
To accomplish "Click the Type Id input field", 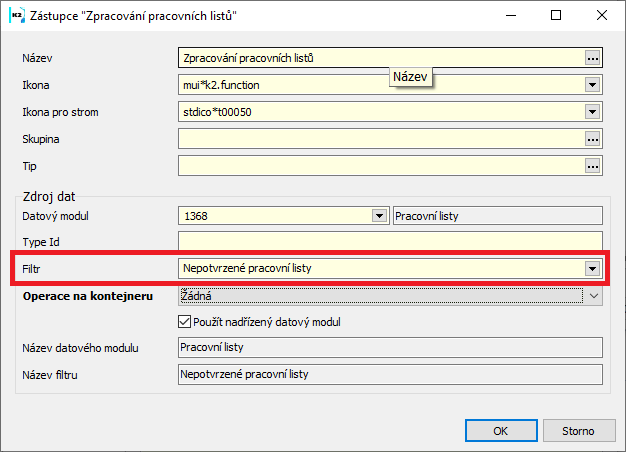I will pyautogui.click(x=390, y=241).
